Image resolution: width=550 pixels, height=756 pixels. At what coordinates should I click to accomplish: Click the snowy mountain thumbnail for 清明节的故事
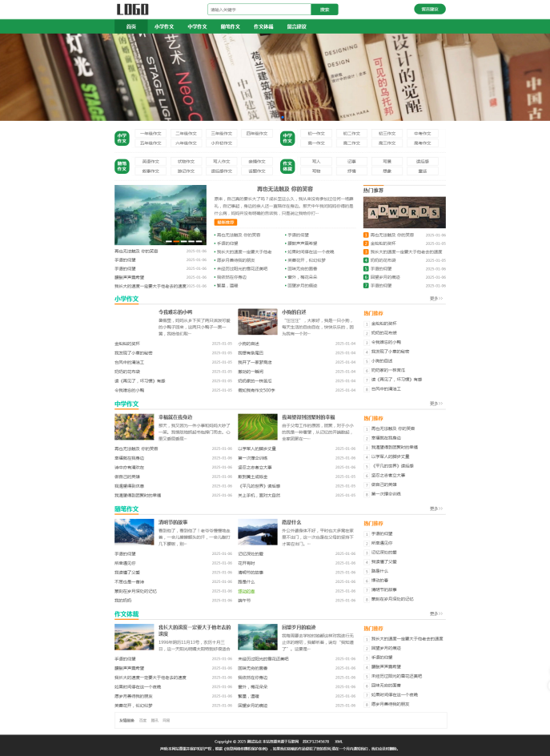coord(134,532)
